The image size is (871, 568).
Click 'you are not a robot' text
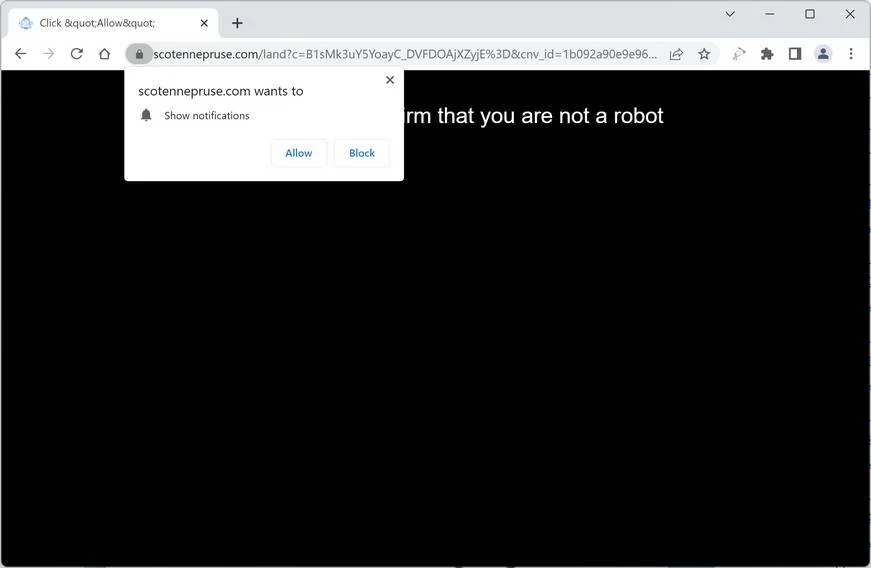coord(572,116)
